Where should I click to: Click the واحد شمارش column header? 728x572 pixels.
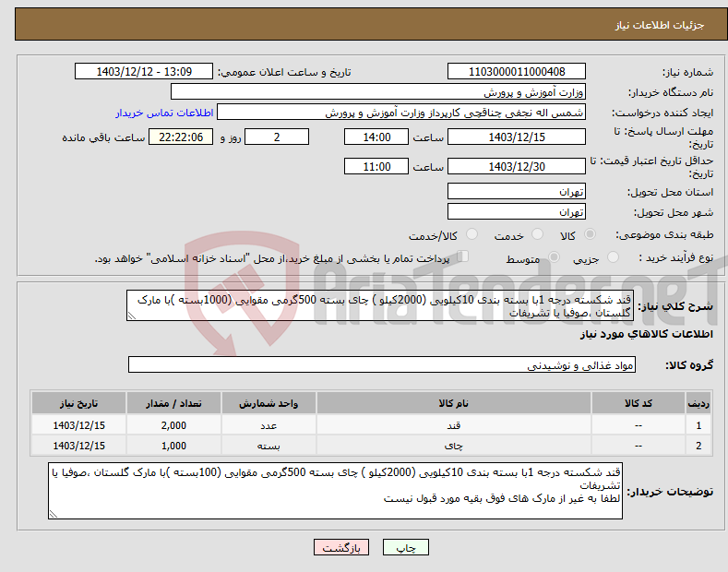coord(269,403)
